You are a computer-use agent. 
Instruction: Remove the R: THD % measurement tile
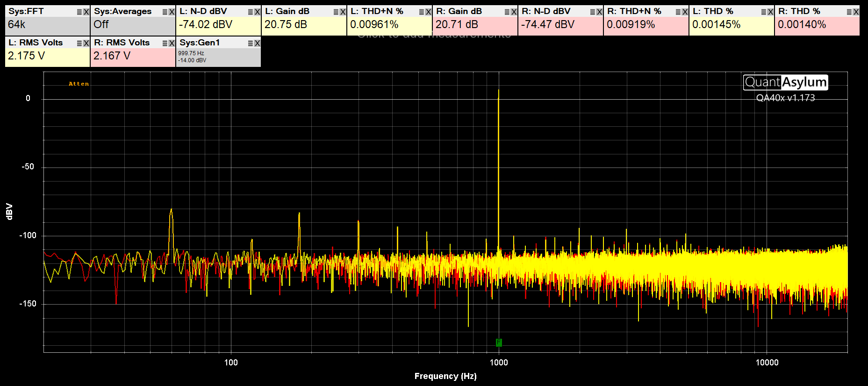pos(856,12)
